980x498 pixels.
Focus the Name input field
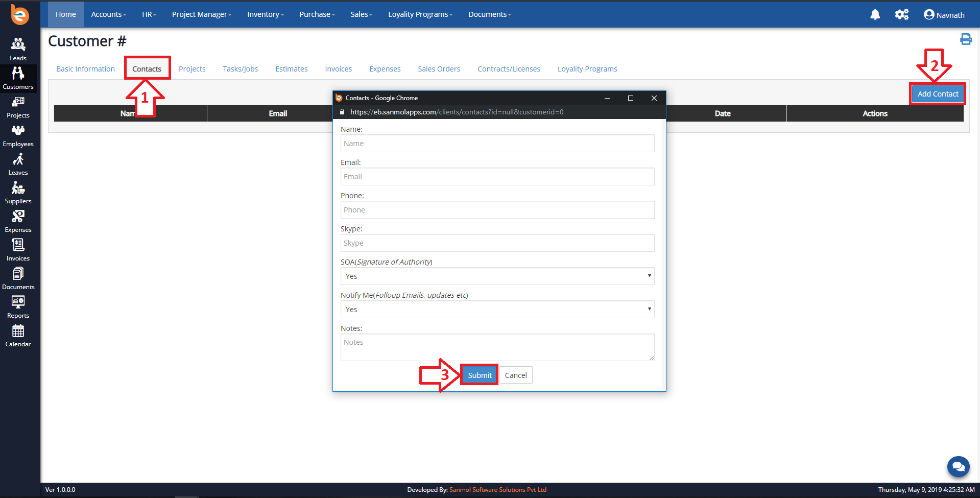tap(497, 144)
